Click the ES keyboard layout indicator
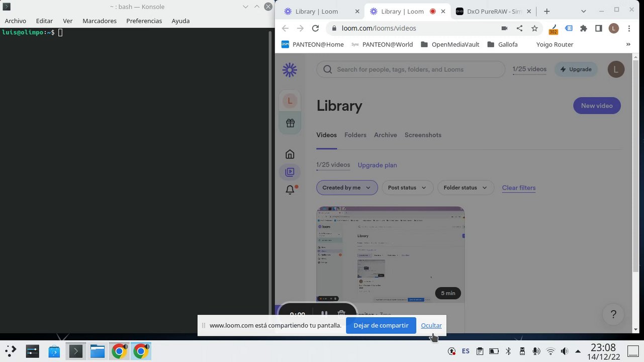Viewport: 644px width, 362px height. (x=466, y=351)
